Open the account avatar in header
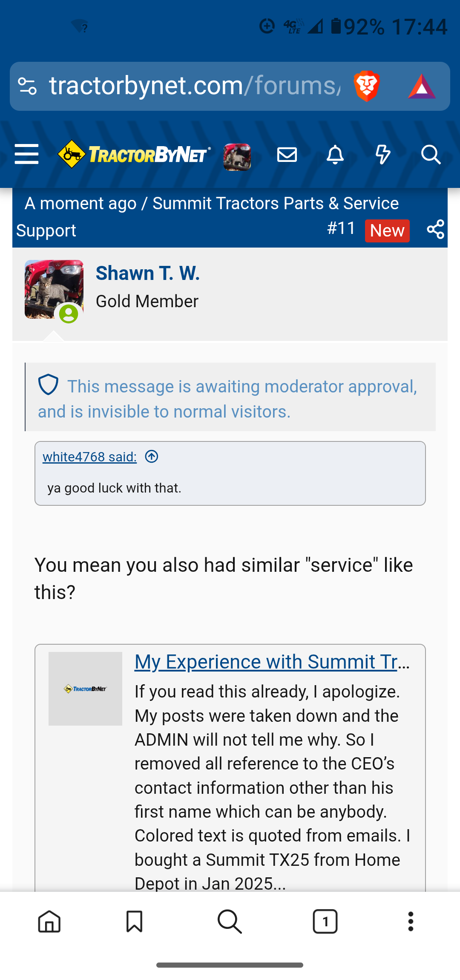The height and width of the screenshot is (980, 460). 237,157
